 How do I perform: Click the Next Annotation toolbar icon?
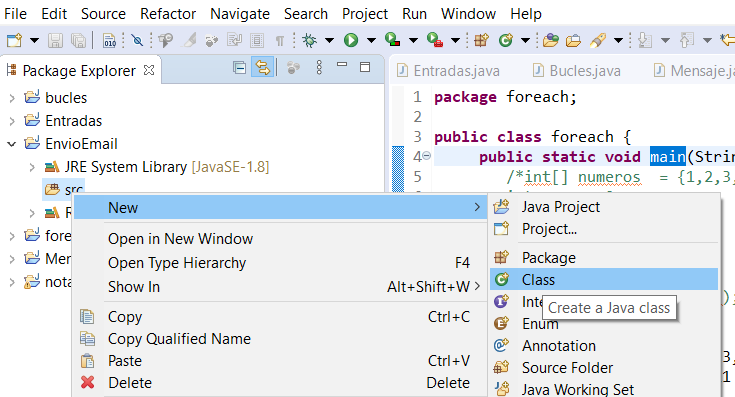[645, 40]
